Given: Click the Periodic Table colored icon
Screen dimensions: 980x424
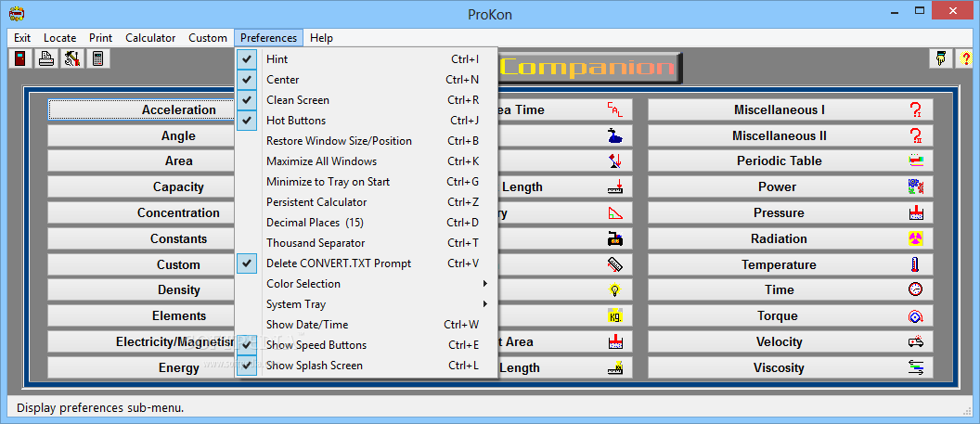Looking at the screenshot, I should [x=916, y=161].
